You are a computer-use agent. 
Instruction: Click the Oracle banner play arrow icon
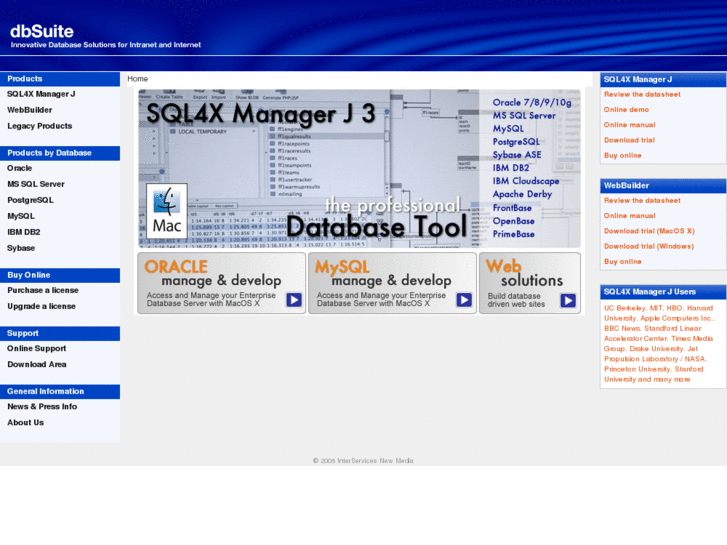294,300
